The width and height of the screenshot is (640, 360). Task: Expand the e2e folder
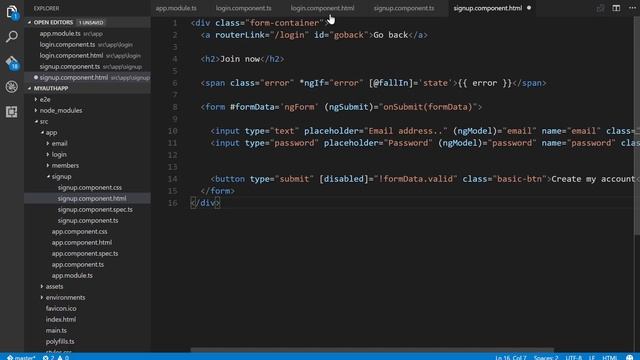point(45,99)
